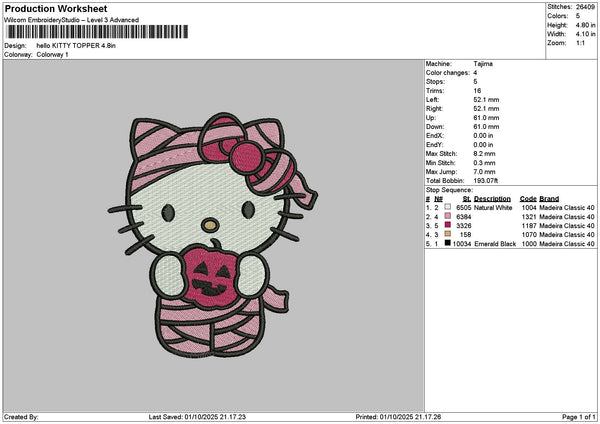Select the Trims value 16
The height and width of the screenshot is (424, 600).
pos(477,91)
